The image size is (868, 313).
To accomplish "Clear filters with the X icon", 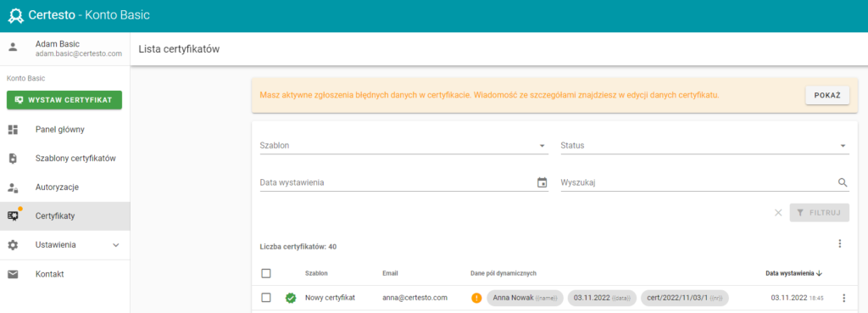I will [778, 213].
